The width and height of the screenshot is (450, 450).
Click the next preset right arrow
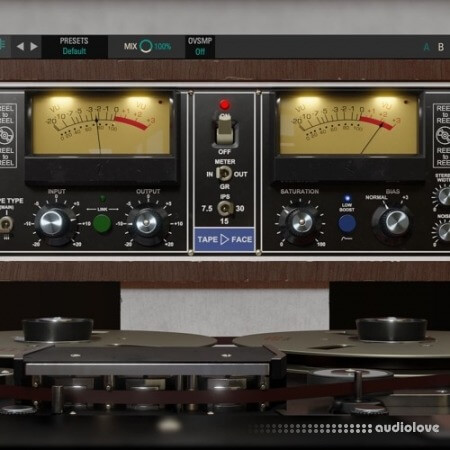pyautogui.click(x=34, y=46)
